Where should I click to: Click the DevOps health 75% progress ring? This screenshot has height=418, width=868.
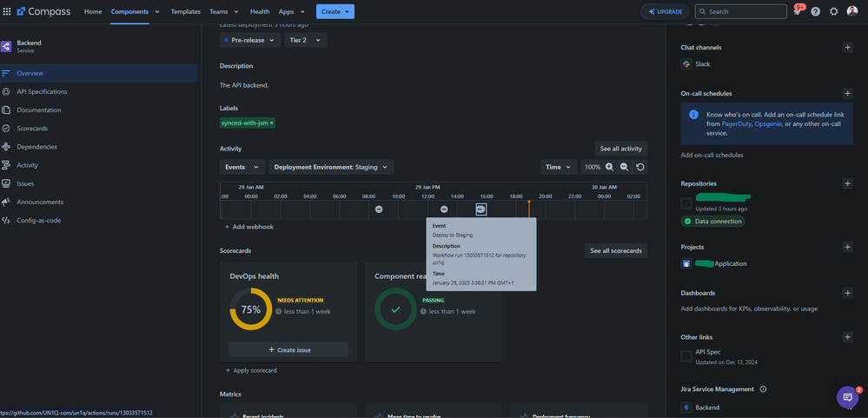click(251, 309)
